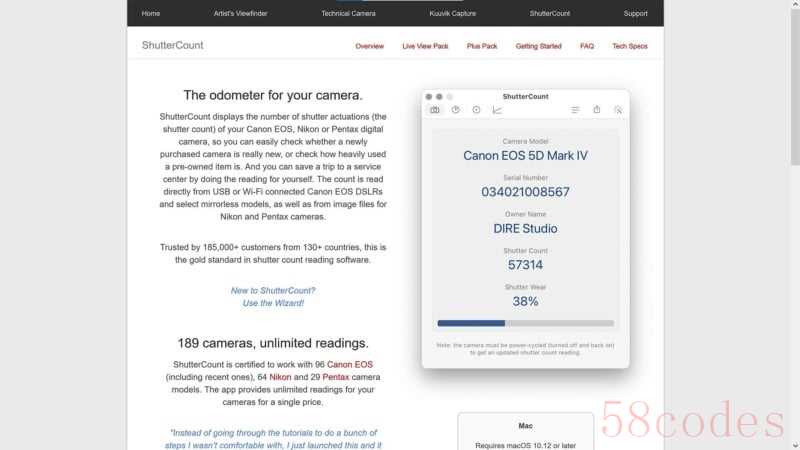View the Tech Specs tab
The height and width of the screenshot is (450, 800).
coord(630,46)
